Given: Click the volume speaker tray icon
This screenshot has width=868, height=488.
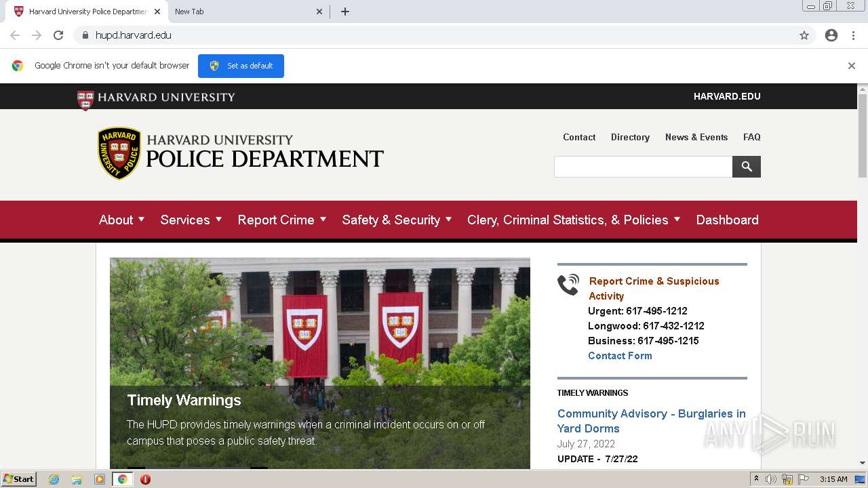Looking at the screenshot, I should pos(771,479).
